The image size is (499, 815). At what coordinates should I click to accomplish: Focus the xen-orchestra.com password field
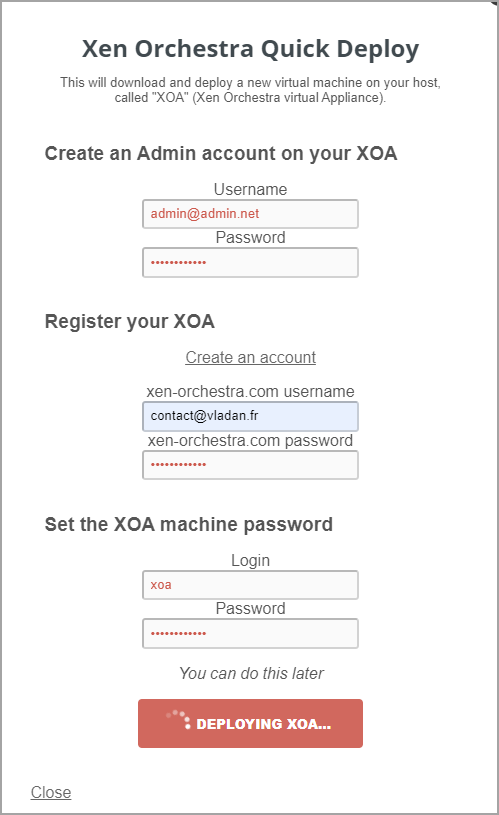pyautogui.click(x=250, y=464)
